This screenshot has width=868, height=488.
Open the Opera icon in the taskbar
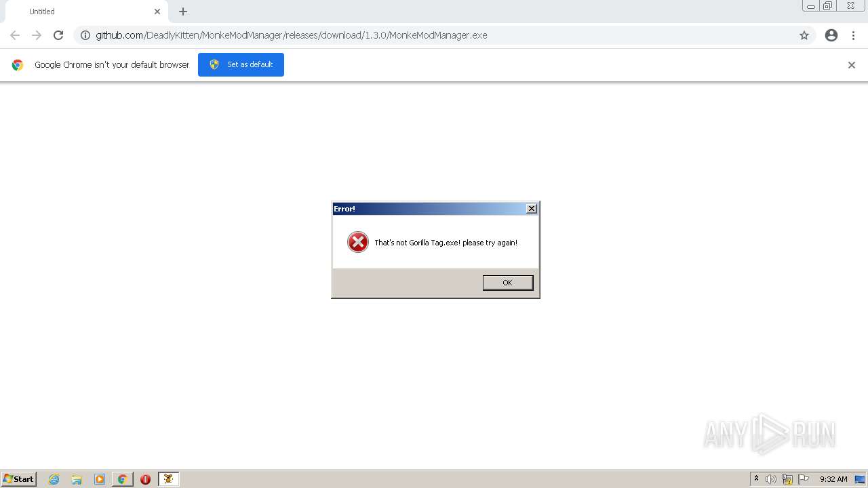pyautogui.click(x=145, y=479)
